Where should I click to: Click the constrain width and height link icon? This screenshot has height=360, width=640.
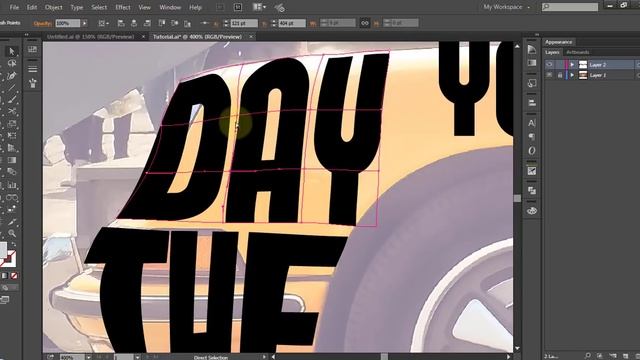click(x=364, y=23)
